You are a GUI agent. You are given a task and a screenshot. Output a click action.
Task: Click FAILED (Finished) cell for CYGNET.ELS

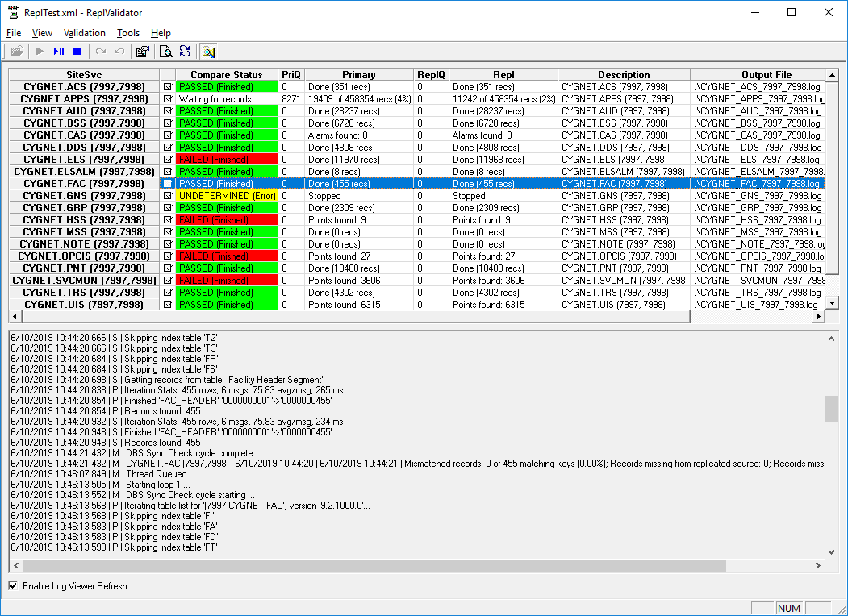coord(227,160)
